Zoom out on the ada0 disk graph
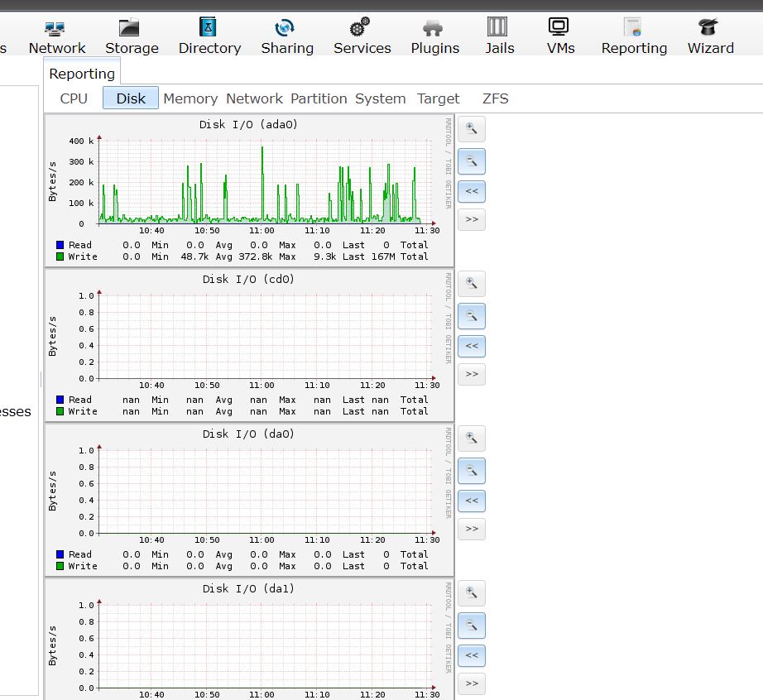Image resolution: width=763 pixels, height=700 pixels. [472, 161]
